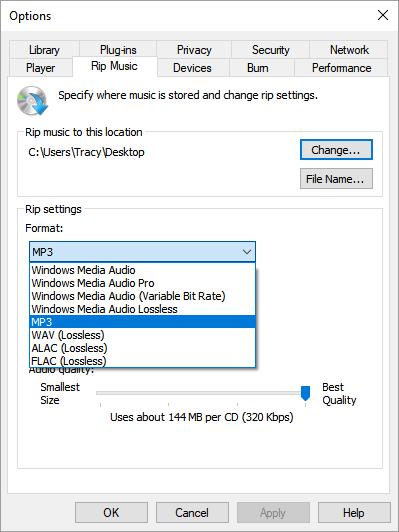Viewport: 399px width, 532px height.
Task: Pick Windows Media Audio (Variable Bit Rate)
Action: (142, 296)
